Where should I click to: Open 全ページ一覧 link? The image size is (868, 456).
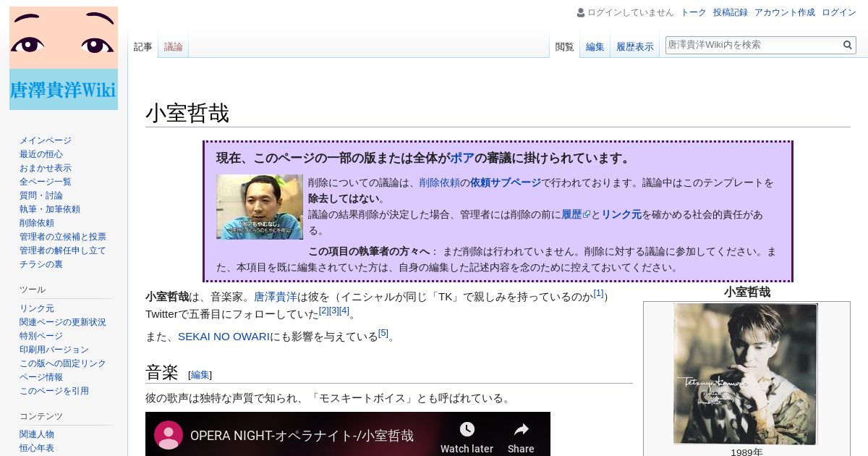(x=46, y=182)
